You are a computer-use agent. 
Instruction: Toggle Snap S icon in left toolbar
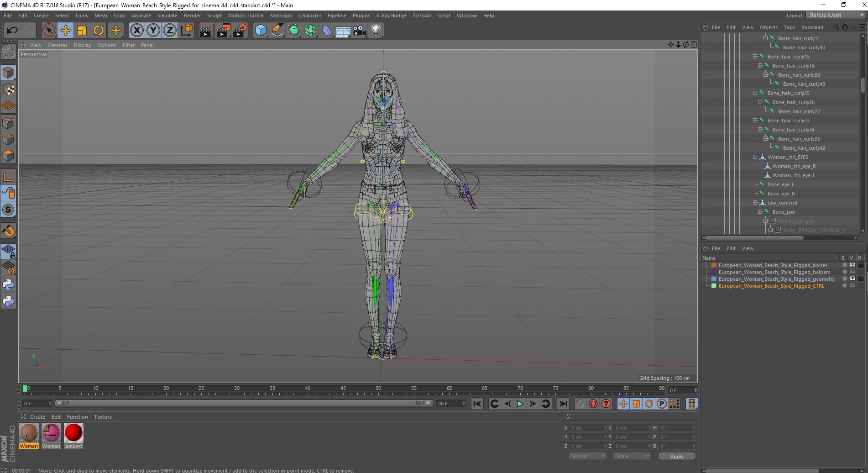8,210
